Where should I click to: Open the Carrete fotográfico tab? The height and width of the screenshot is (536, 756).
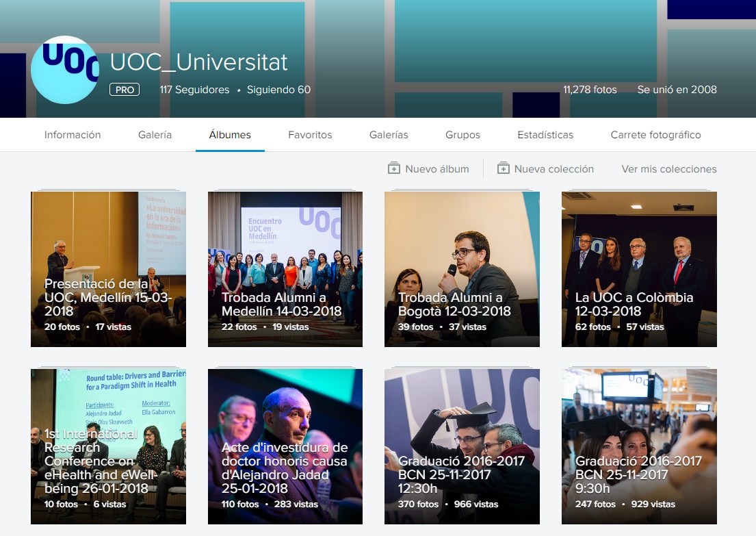coord(655,135)
